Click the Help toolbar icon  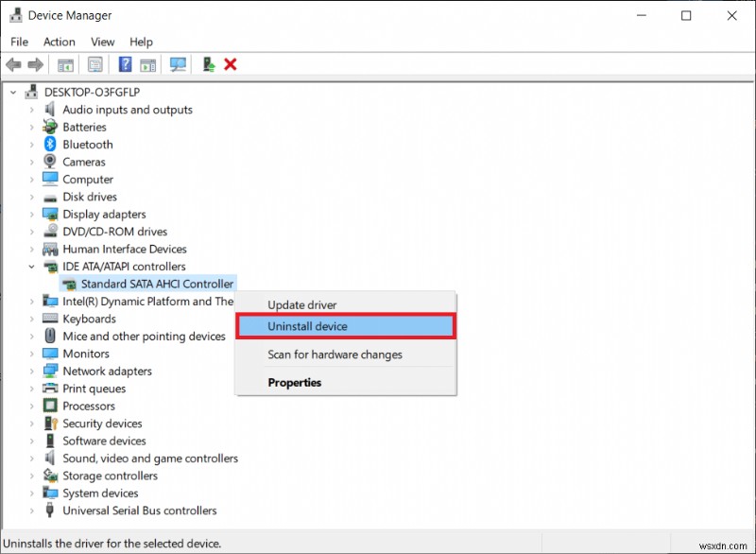(x=126, y=64)
